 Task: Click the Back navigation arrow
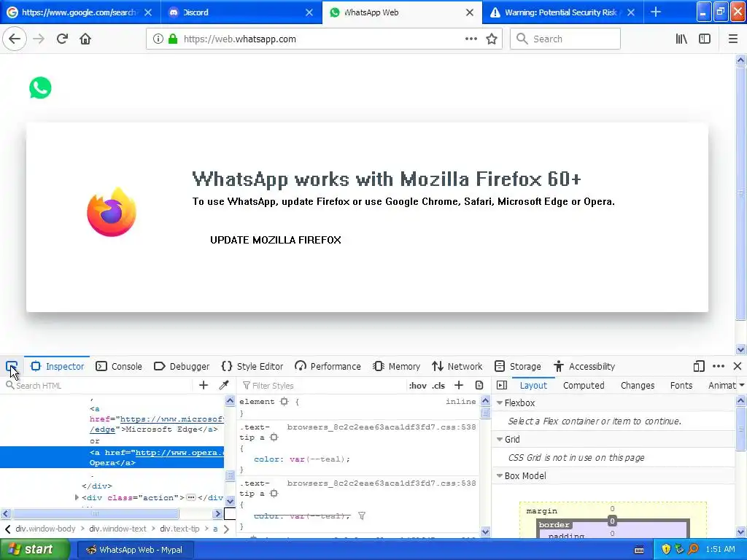coord(15,39)
